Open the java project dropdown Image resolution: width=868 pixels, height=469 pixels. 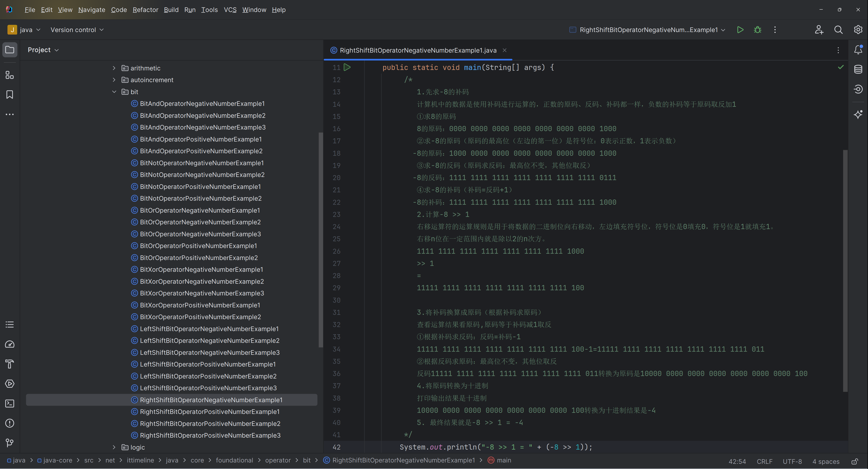coord(24,30)
